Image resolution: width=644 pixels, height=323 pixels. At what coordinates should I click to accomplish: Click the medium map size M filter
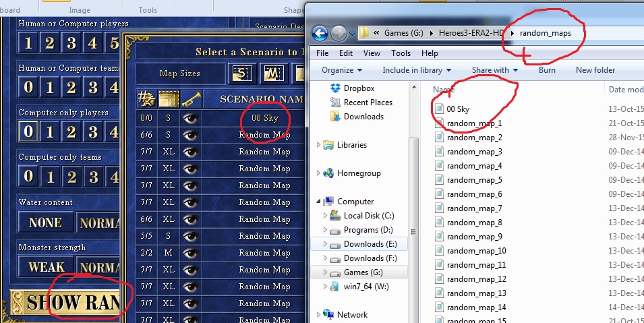tap(273, 74)
